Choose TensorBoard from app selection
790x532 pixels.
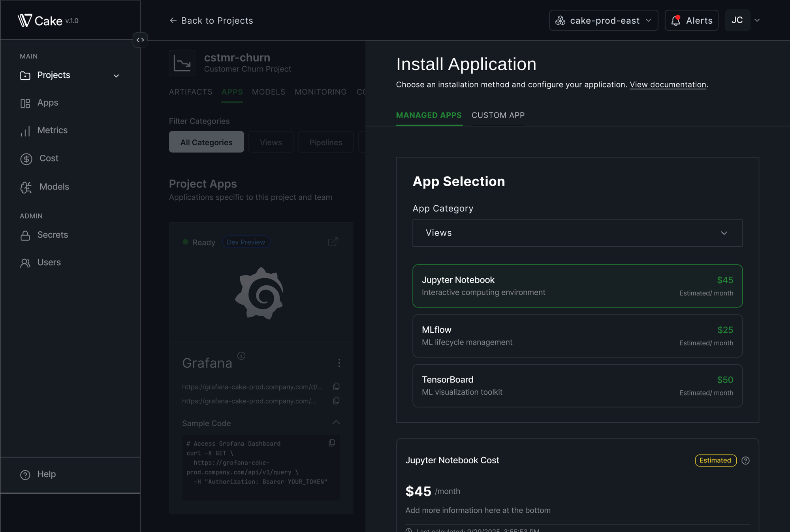[x=577, y=386]
